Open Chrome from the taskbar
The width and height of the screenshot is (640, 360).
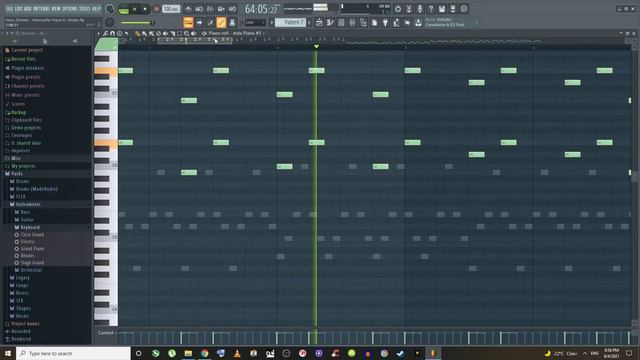tap(204, 353)
